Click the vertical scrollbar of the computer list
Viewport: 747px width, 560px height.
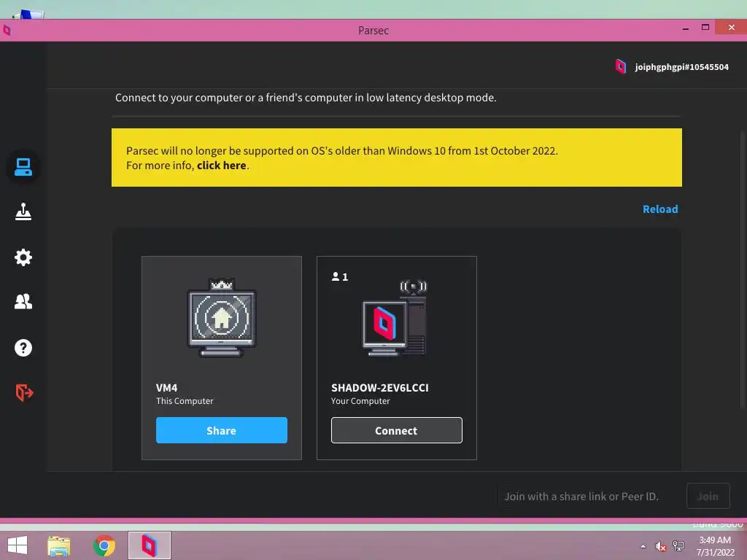(743, 271)
